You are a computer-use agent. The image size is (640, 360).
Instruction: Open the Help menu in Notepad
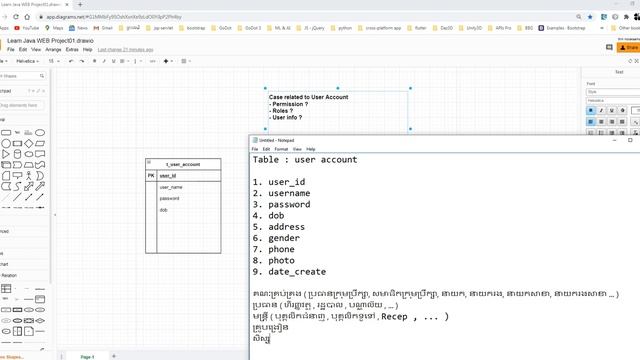point(311,149)
